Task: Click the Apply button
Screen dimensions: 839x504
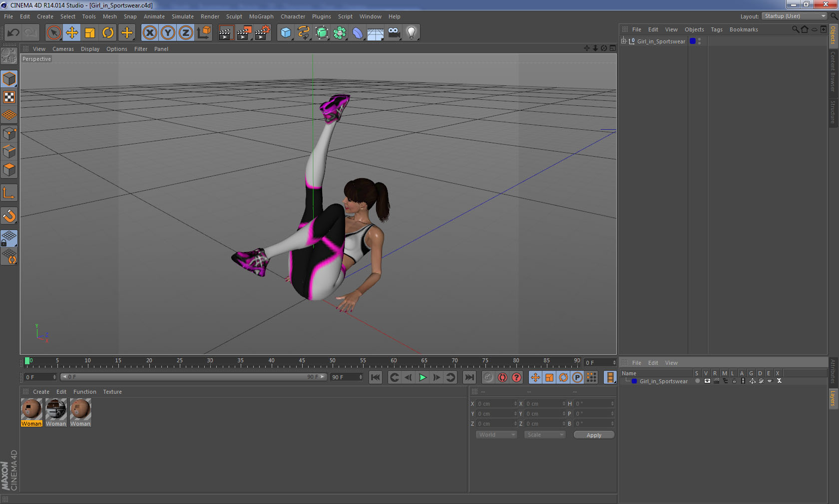Action: coord(594,435)
